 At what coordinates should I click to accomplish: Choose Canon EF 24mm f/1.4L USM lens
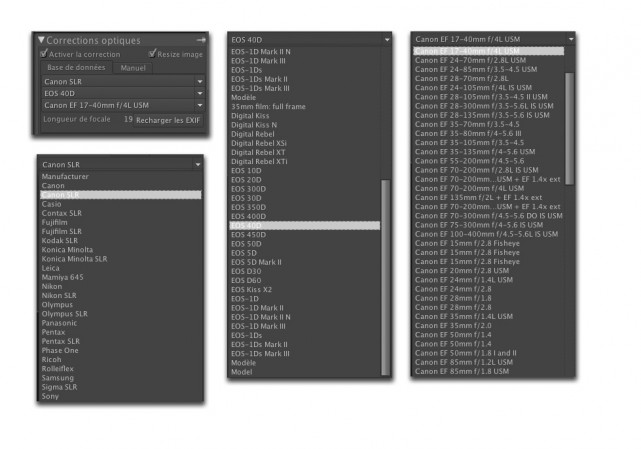464,280
